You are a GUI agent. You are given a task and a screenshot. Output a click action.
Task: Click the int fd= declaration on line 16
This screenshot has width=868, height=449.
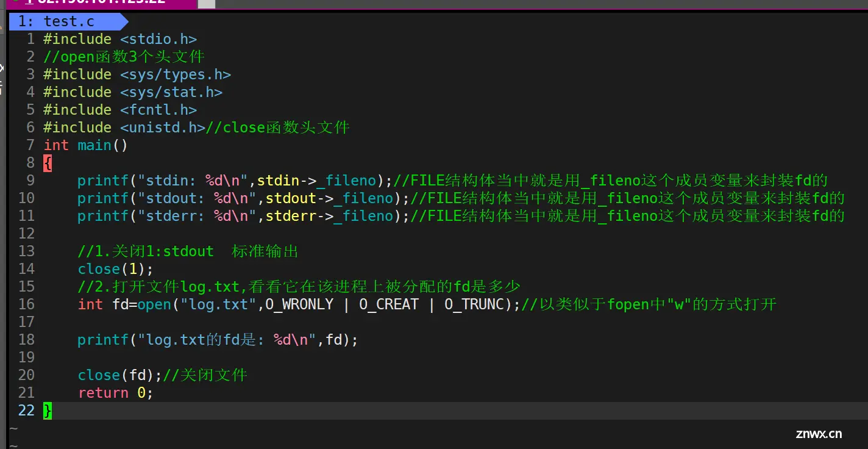pyautogui.click(x=107, y=304)
